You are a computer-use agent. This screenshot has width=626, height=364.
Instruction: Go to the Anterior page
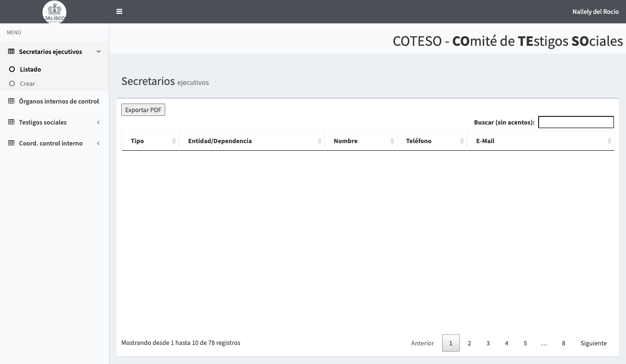pos(423,343)
